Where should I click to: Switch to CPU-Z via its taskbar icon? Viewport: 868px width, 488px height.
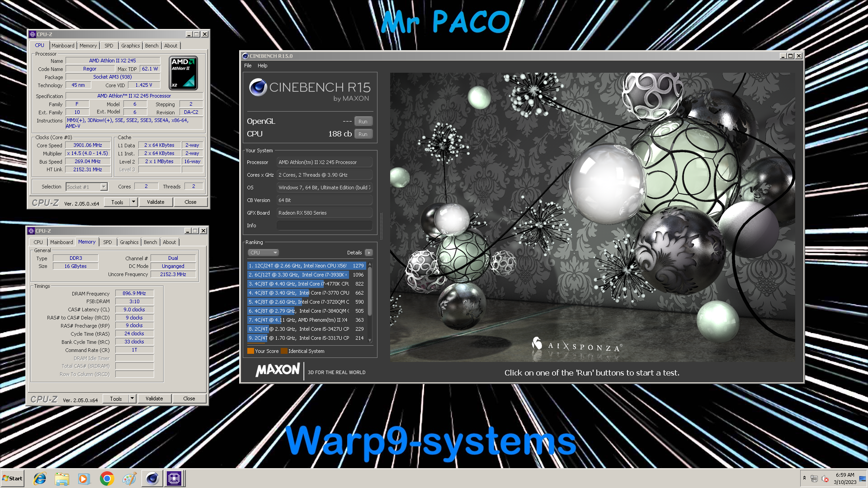click(x=174, y=479)
